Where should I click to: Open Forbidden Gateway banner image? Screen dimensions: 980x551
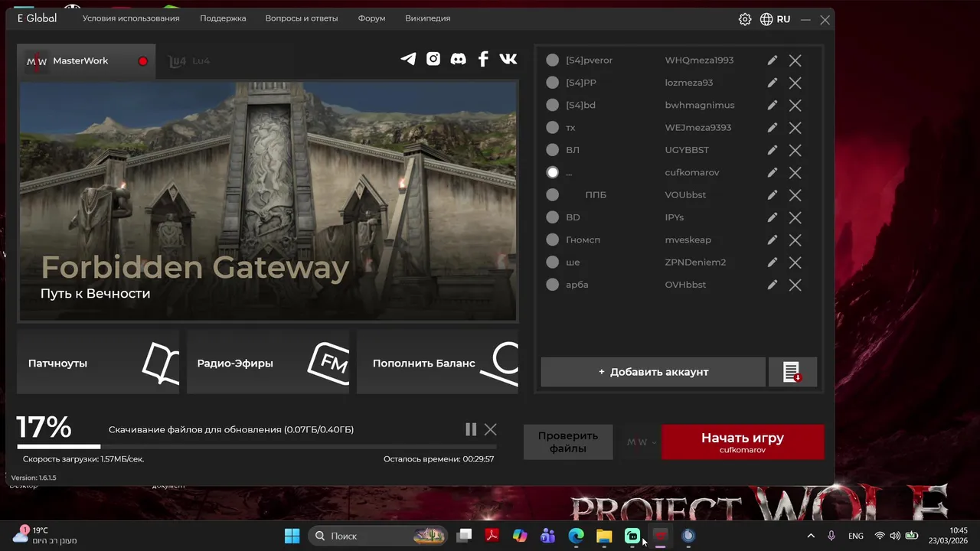tap(268, 201)
